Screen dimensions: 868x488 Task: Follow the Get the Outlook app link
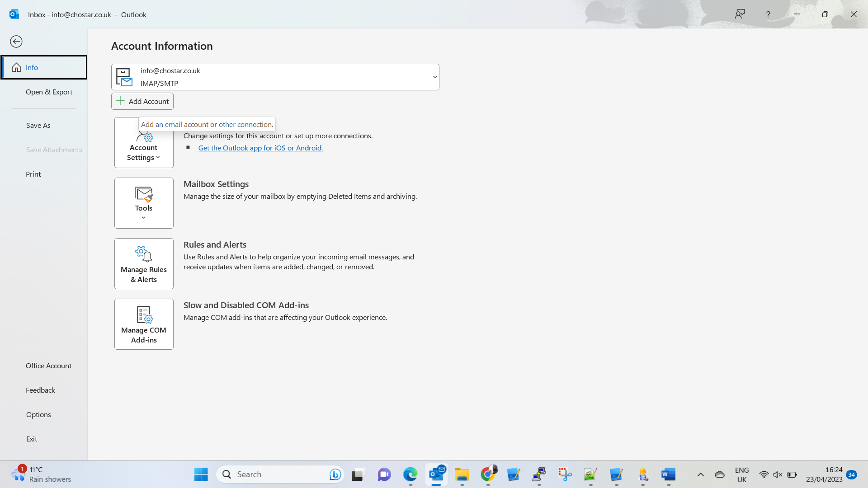click(x=260, y=148)
